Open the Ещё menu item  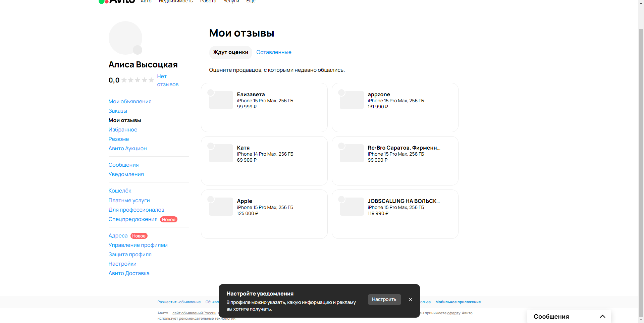coord(251,1)
